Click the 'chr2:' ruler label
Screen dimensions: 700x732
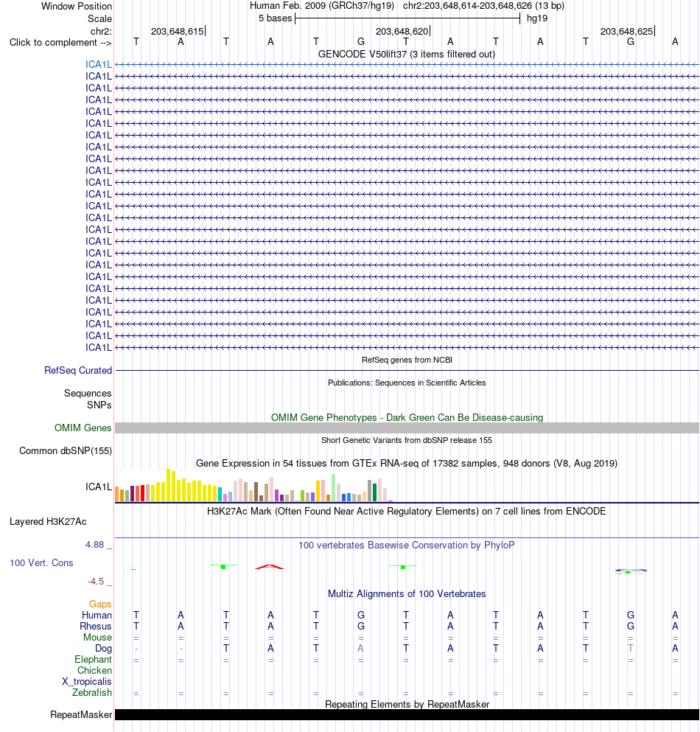coord(101,31)
